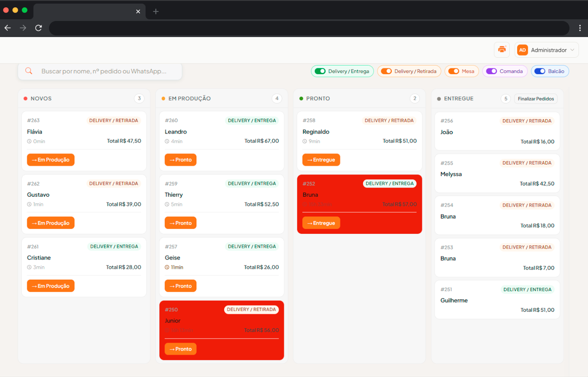Click the order search input field
588x377 pixels.
click(100, 71)
